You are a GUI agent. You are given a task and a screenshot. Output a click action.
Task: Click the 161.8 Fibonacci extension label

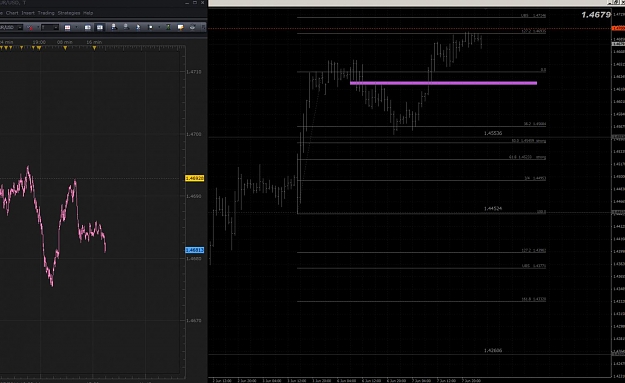tap(534, 299)
